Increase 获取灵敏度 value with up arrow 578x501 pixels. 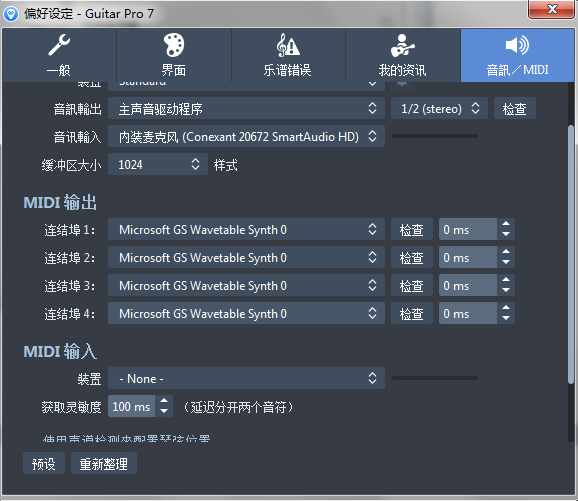point(164,401)
